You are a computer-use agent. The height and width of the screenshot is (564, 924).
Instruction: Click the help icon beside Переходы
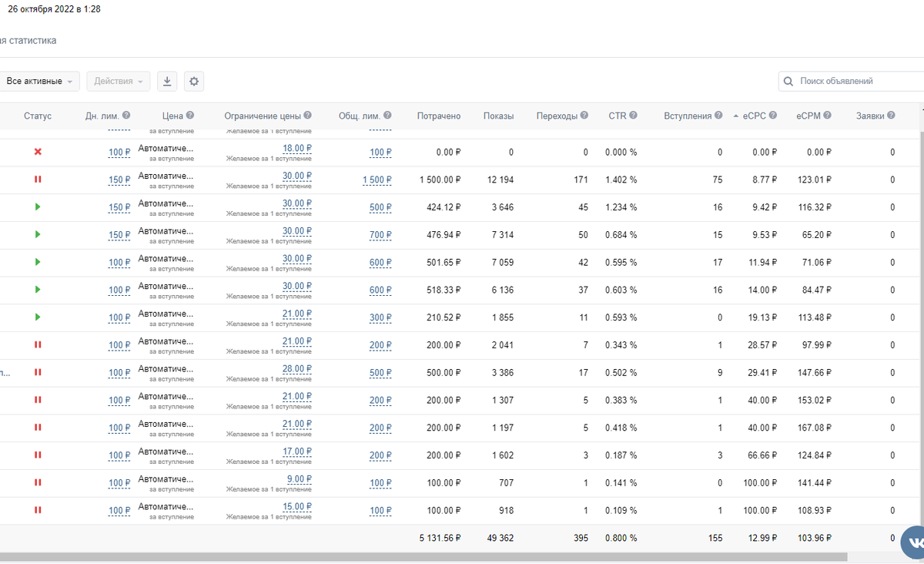tap(584, 116)
